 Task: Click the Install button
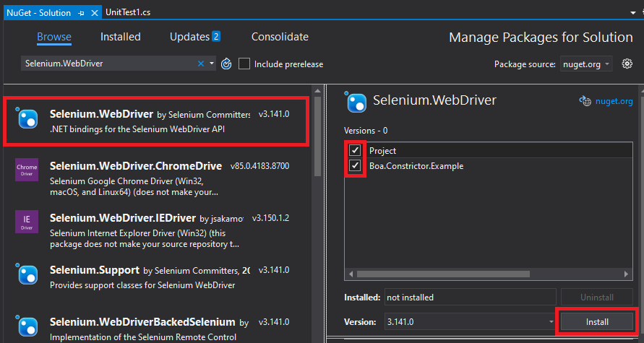click(597, 322)
